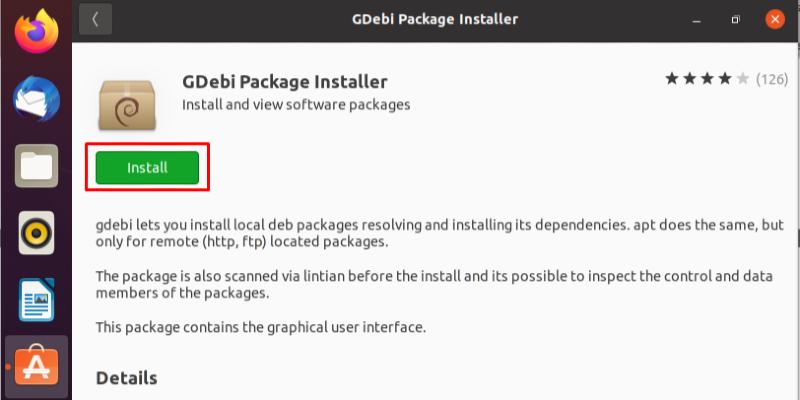Go back using the header arrow
This screenshot has height=400, width=800.
pyautogui.click(x=95, y=19)
